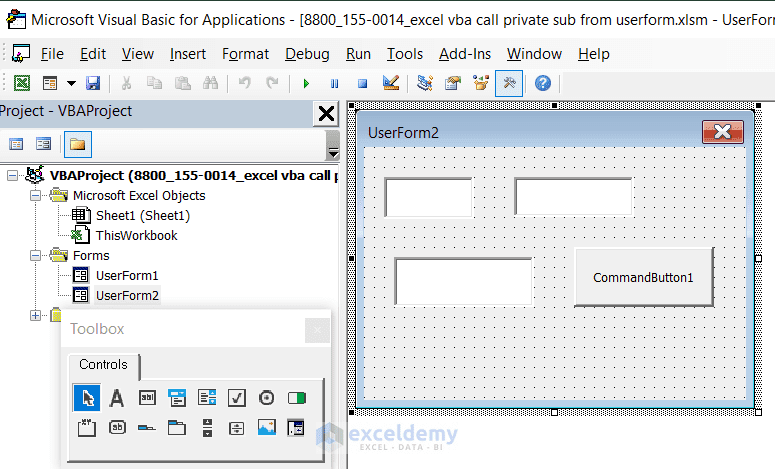Pick the ListBox control in Toolbox
Viewport: 775px width, 469px height.
click(207, 397)
